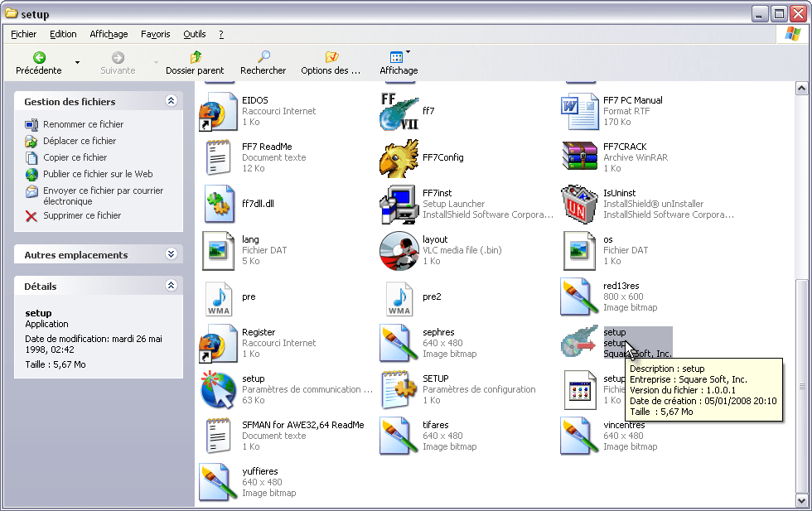This screenshot has width=812, height=511.
Task: Open the Outils menu
Action: pos(194,34)
